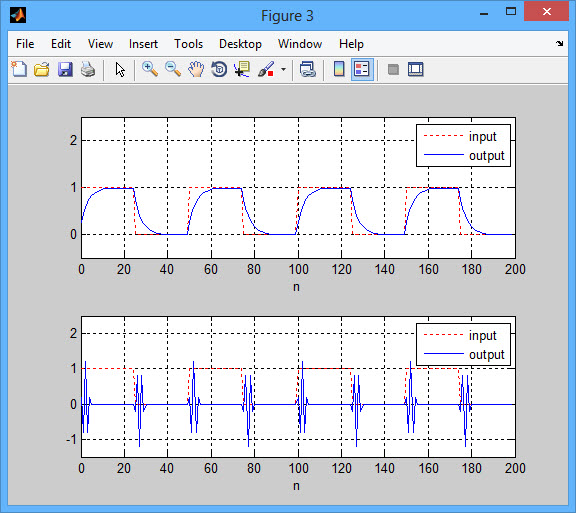
Task: Toggle the Insert Colorbar button
Action: point(339,69)
